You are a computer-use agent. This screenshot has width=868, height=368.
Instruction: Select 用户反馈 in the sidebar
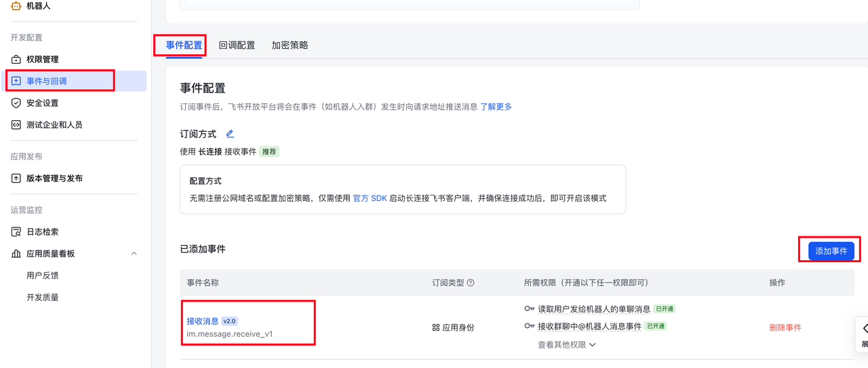(x=42, y=276)
